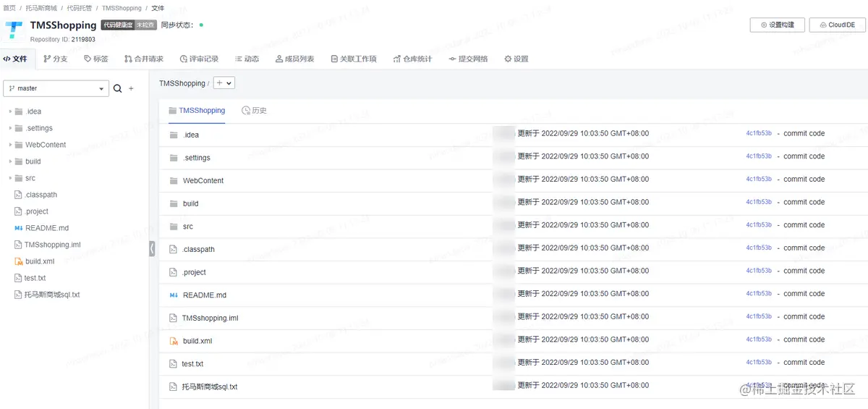Select the TMSShopping folder tab
This screenshot has width=868, height=409.
pyautogui.click(x=197, y=111)
